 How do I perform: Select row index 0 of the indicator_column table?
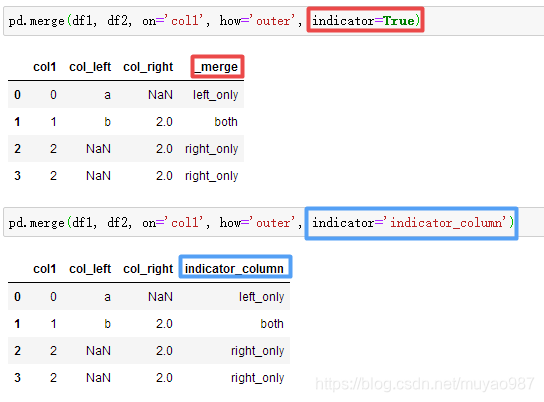[17, 297]
